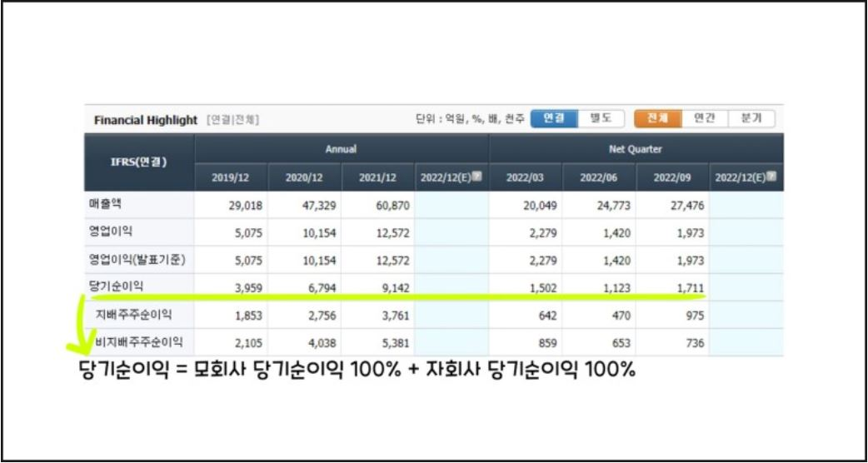Click 2,279 in the 영업이익 row

click(542, 233)
